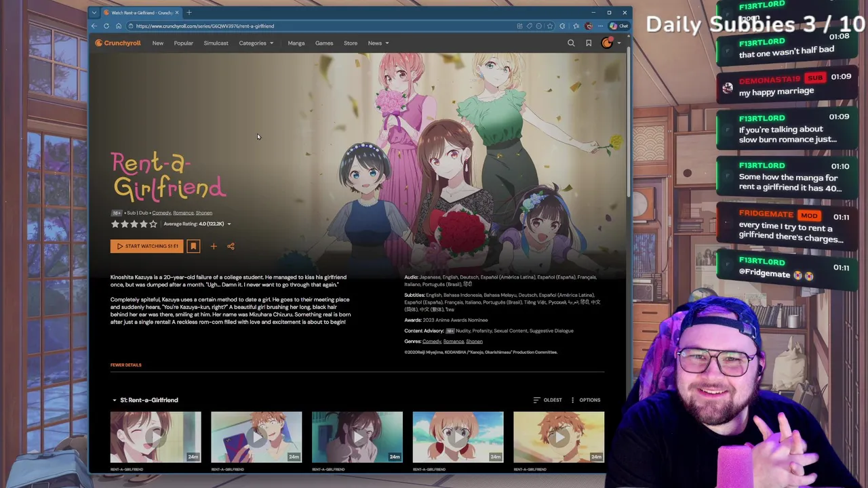Click the Rent-a-Girlfriend title logo
The height and width of the screenshot is (488, 868).
click(169, 176)
